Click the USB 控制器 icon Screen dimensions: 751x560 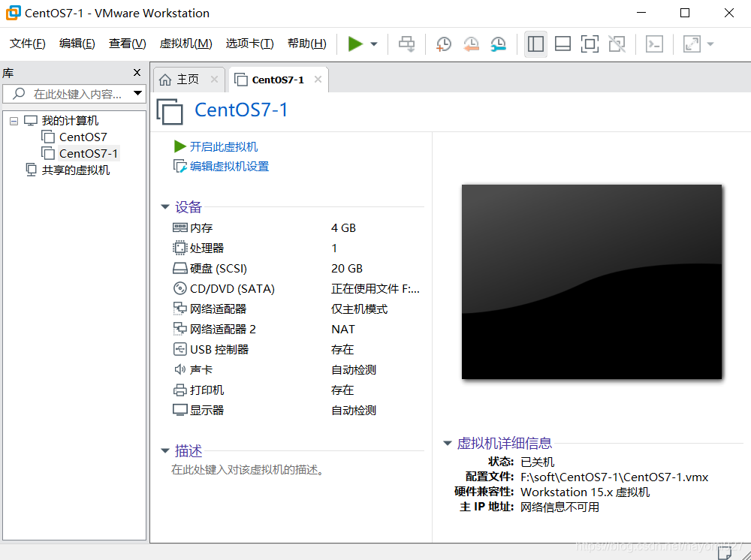(x=179, y=349)
